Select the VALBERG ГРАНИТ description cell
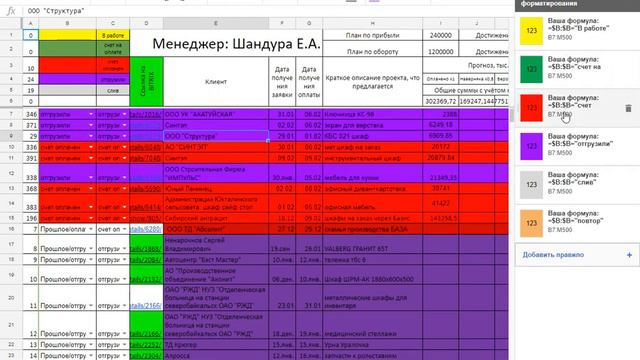The image size is (640, 360). click(372, 244)
